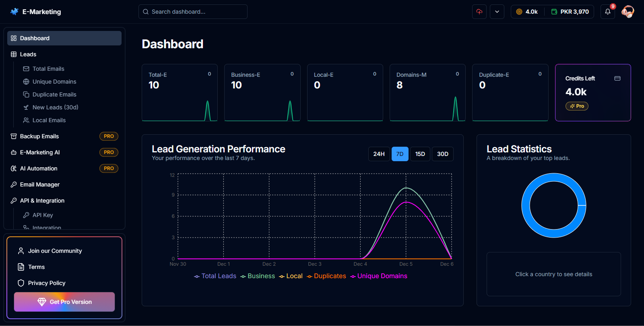The image size is (644, 326).
Task: Open the Domains-M stat card
Action: coord(427,92)
